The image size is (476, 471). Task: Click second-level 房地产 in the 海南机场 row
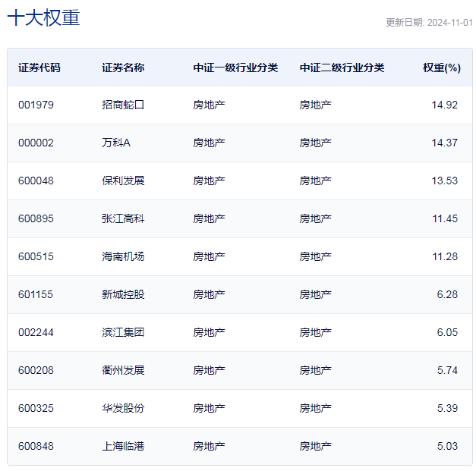click(315, 256)
